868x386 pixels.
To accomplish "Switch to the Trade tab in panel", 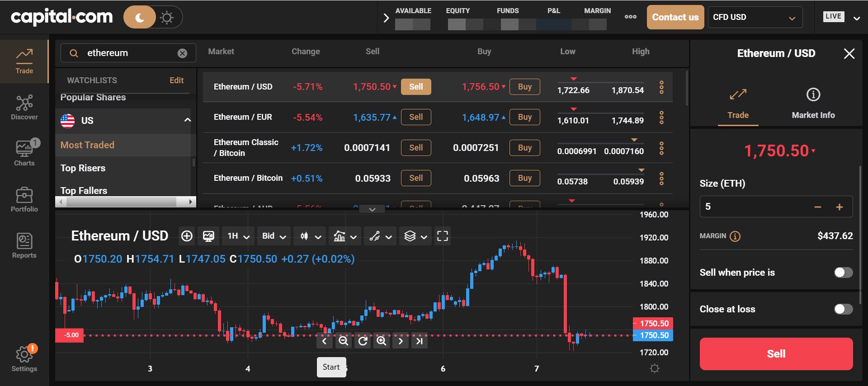I will point(738,104).
